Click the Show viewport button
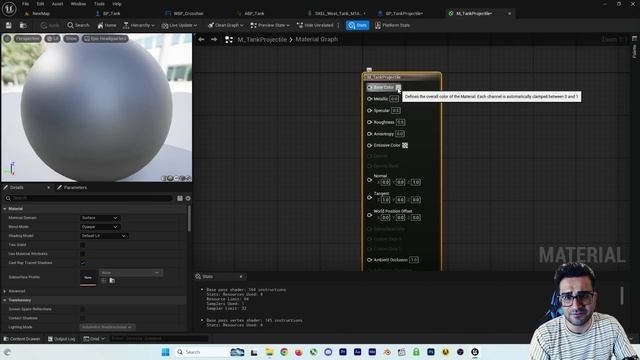640x360 pixels. point(71,38)
